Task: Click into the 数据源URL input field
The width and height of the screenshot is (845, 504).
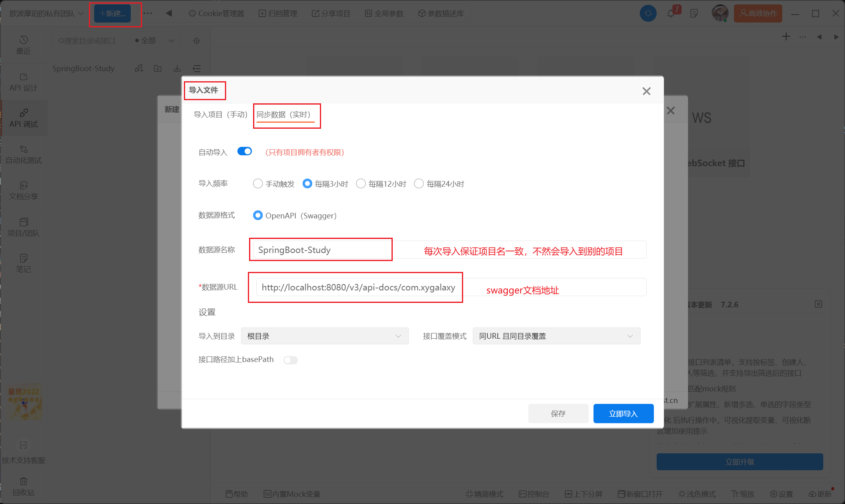Action: 358,287
